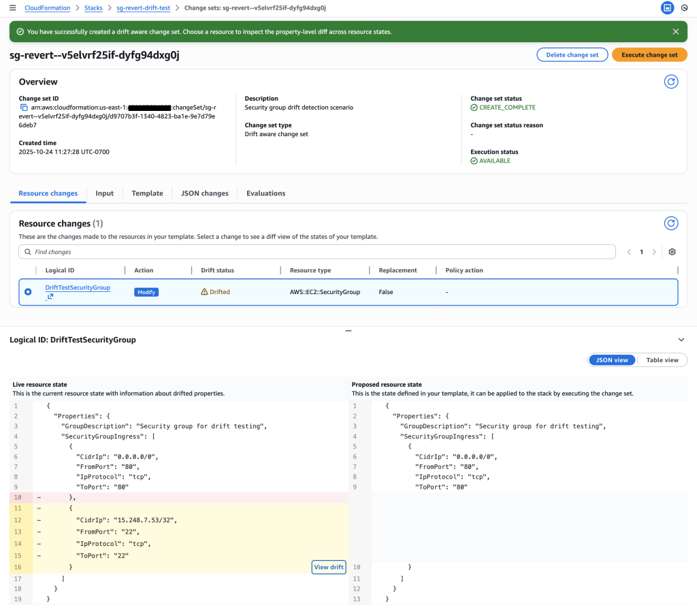Open the Template tab
The image size is (697, 616).
tap(147, 193)
